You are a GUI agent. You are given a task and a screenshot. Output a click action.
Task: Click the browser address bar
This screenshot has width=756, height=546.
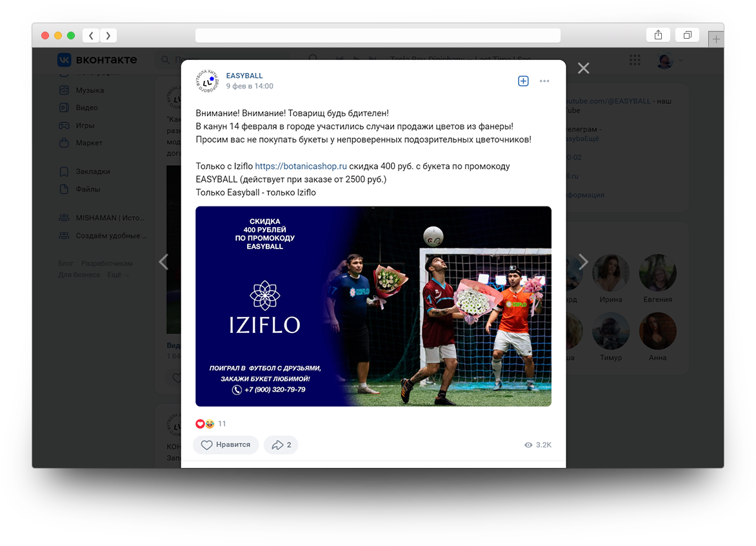coord(378,35)
